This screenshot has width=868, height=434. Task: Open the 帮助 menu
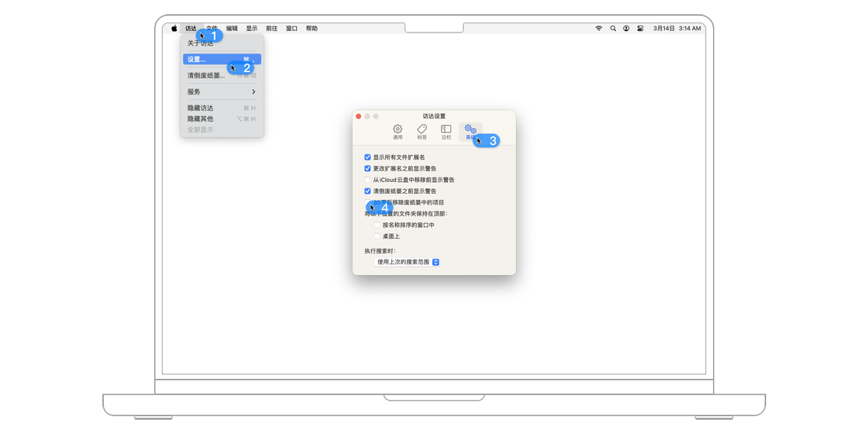point(312,28)
